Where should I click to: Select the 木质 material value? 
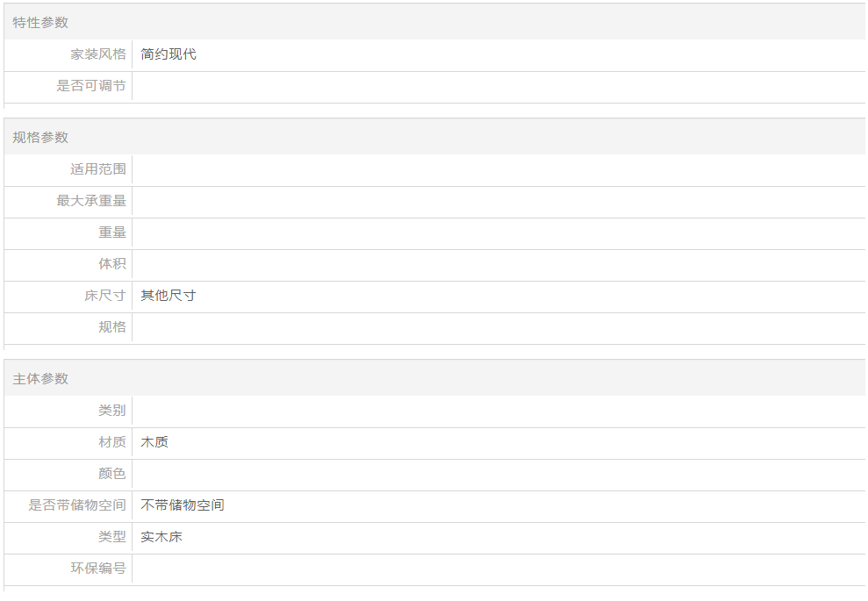pos(154,442)
